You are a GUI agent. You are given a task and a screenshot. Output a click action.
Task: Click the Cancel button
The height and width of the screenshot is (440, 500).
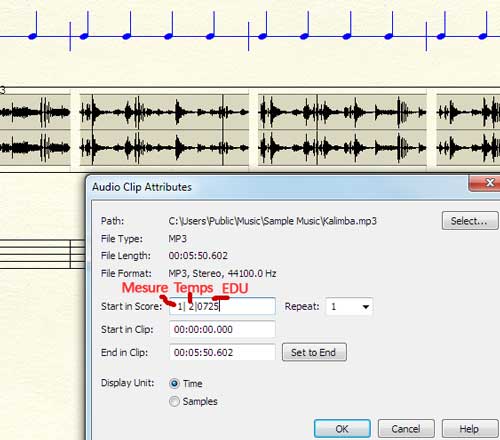click(x=406, y=429)
